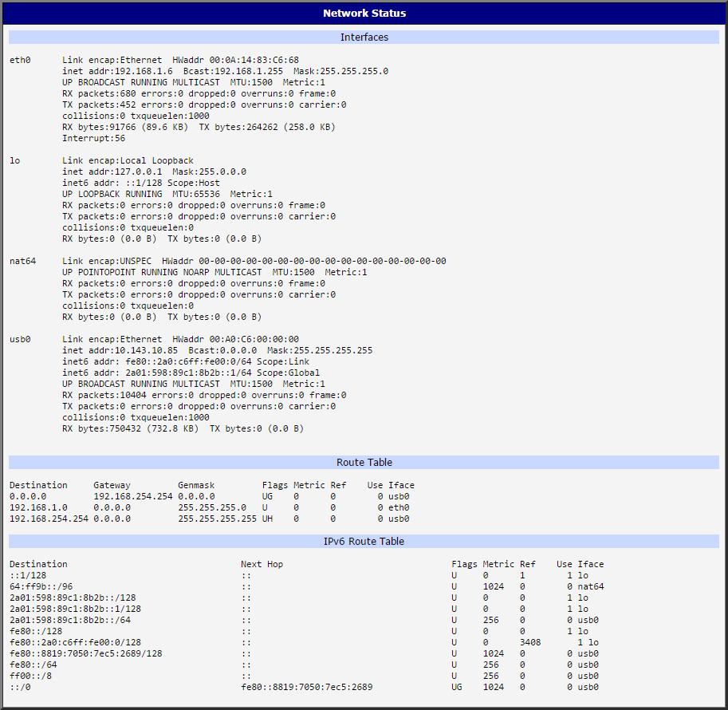Click nat64 in IPv6 Iface column
Viewport: 728px width, 710px height.
tap(591, 586)
